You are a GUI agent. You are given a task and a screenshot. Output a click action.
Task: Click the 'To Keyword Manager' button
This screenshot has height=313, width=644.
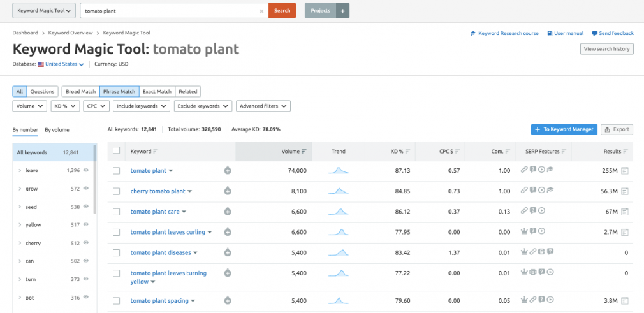coord(564,129)
